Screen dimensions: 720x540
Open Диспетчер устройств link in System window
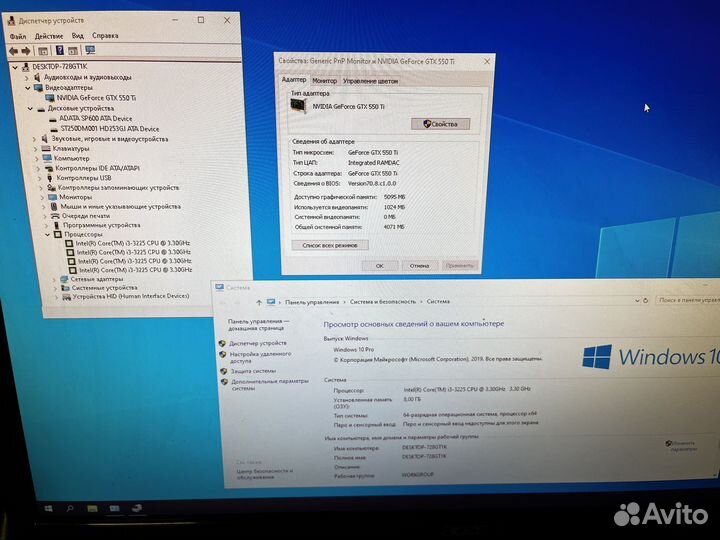click(258, 343)
